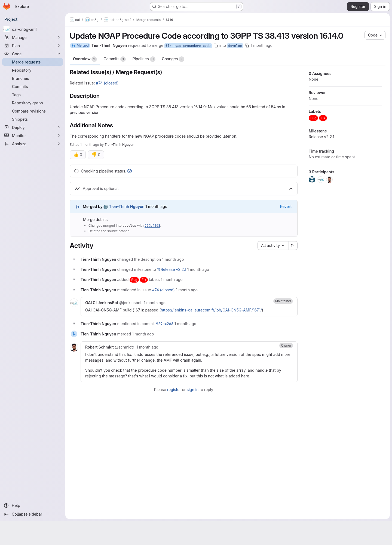The height and width of the screenshot is (545, 392).
Task: Switch to the Changes tab
Action: pyautogui.click(x=173, y=59)
